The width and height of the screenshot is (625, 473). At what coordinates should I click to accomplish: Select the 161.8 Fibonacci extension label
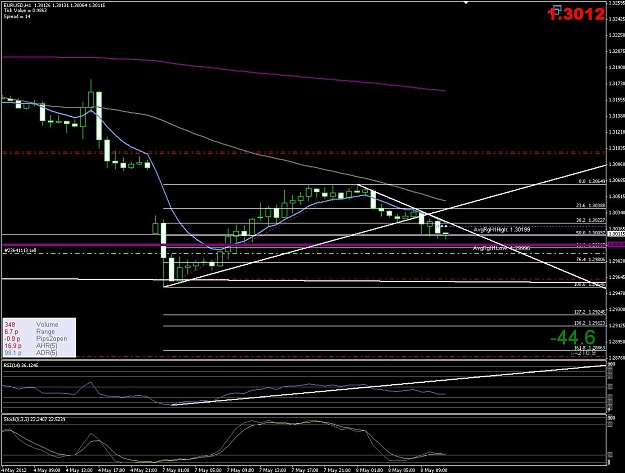click(x=590, y=348)
